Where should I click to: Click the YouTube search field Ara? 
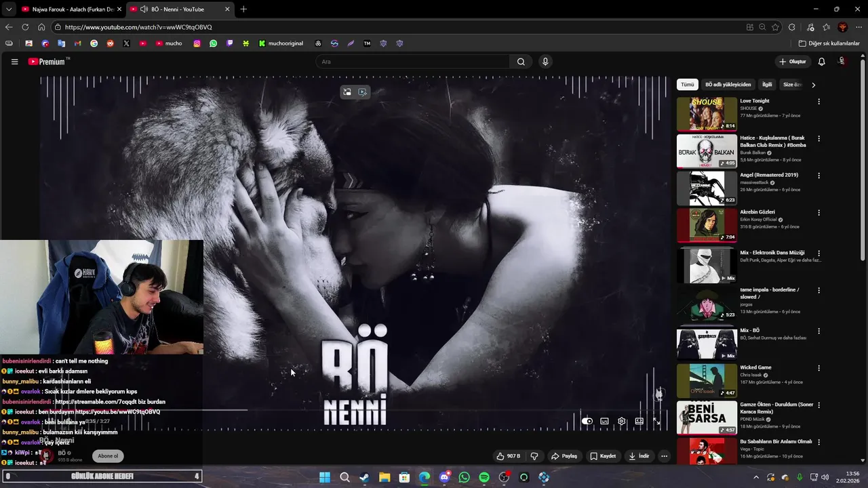pos(413,62)
